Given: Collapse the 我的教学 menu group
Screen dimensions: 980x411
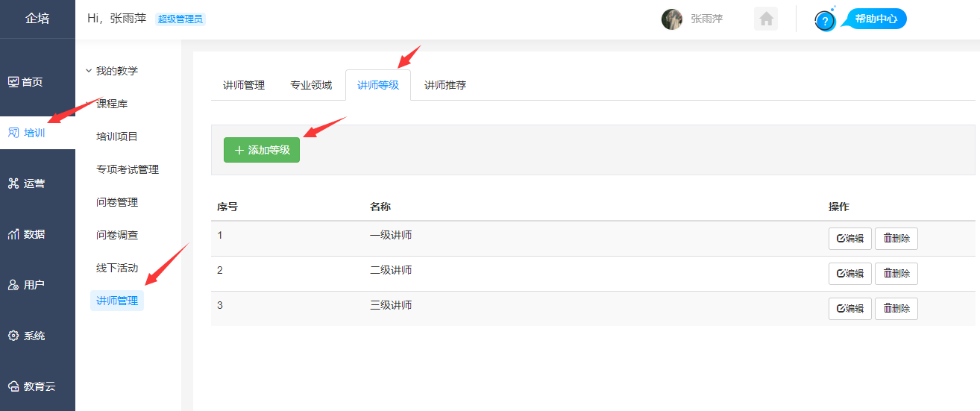Looking at the screenshot, I should click(112, 71).
